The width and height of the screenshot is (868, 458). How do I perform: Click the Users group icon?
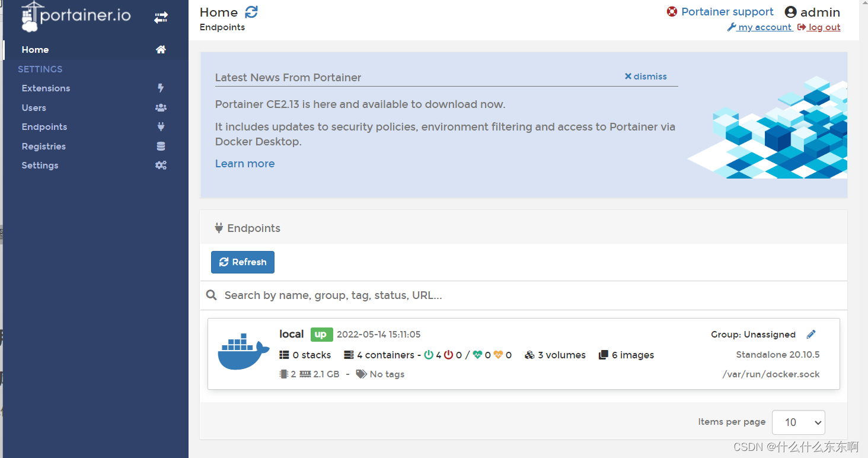pos(161,108)
